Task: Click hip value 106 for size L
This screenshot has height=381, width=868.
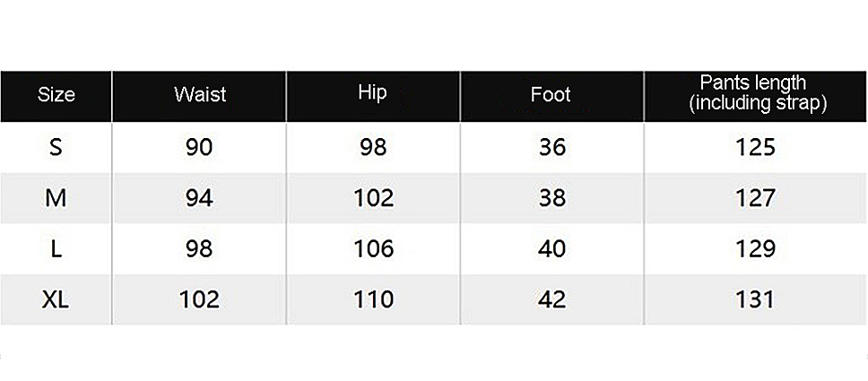Action: point(373,248)
